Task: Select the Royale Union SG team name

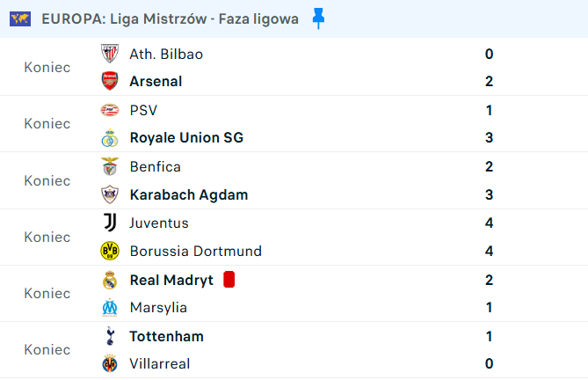Action: [x=186, y=138]
